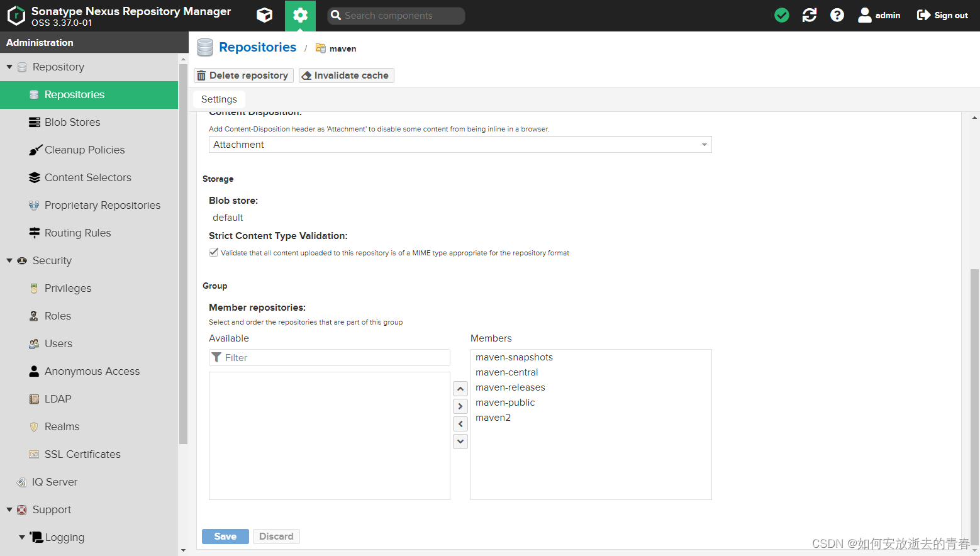Viewport: 980px width, 556px height.
Task: Click Delete repository button
Action: pyautogui.click(x=243, y=75)
